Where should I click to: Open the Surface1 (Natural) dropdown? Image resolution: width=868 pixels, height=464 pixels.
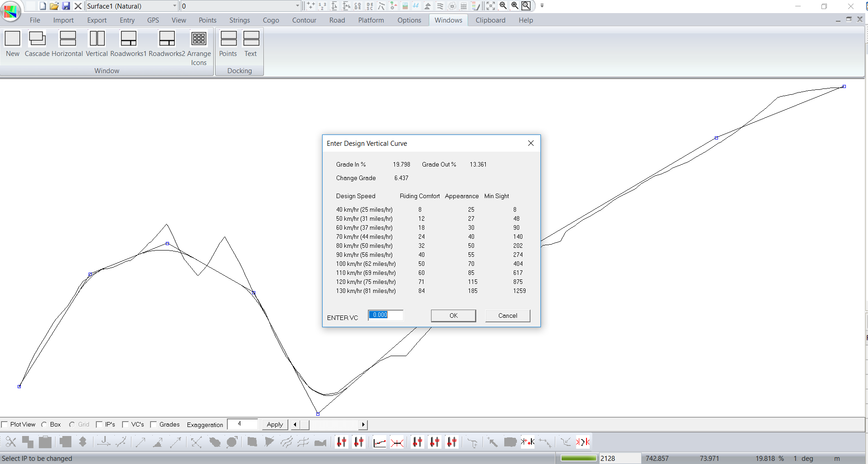pyautogui.click(x=174, y=6)
